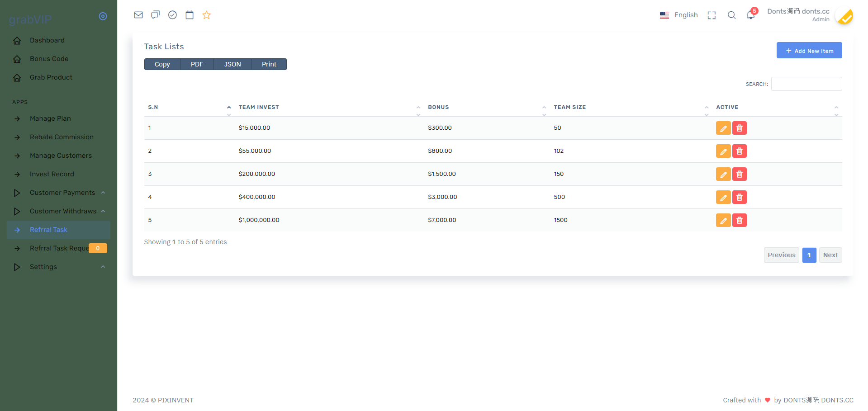
Task: Click the admin user avatar
Action: [x=844, y=15]
